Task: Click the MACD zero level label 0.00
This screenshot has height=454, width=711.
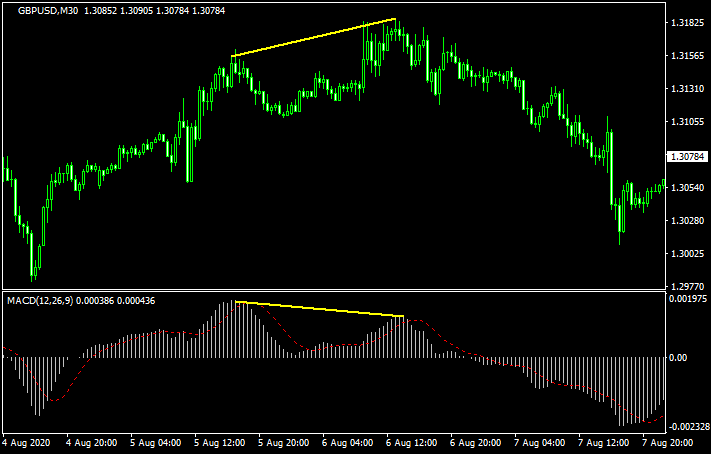Action: pyautogui.click(x=680, y=357)
